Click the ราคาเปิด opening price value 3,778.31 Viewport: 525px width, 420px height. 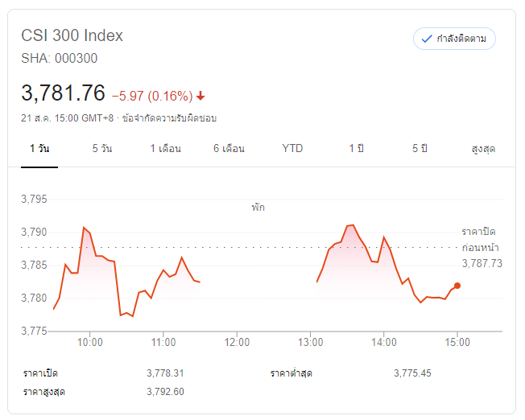[x=166, y=373]
